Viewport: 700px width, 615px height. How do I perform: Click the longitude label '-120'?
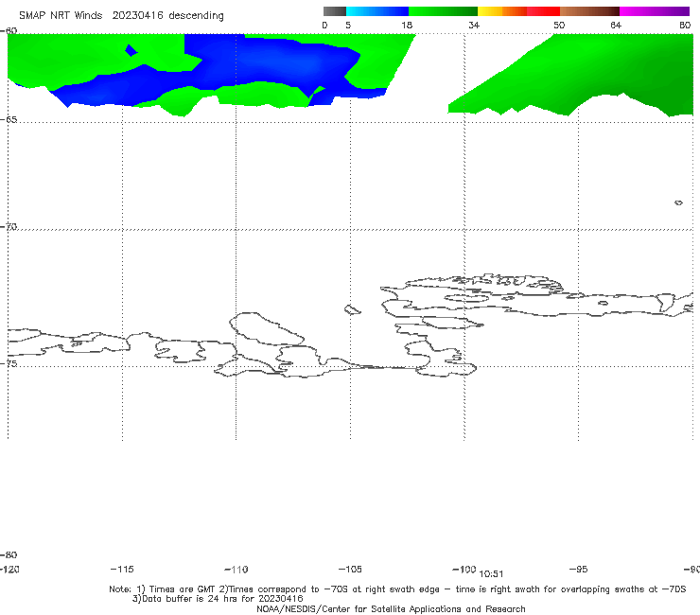coord(9,569)
